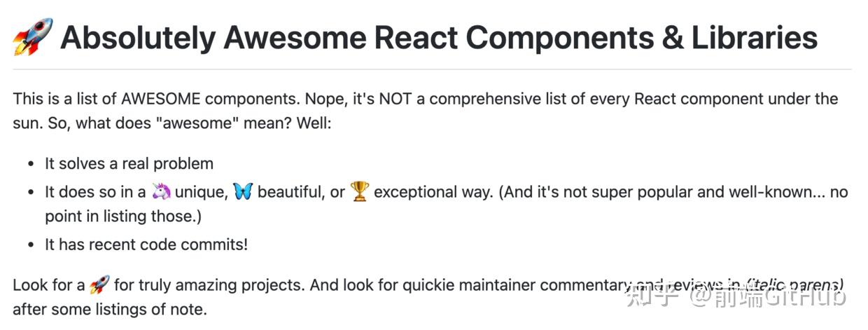Select the "Absolutely Awesome React Components & Libraries" heading

tap(439, 37)
